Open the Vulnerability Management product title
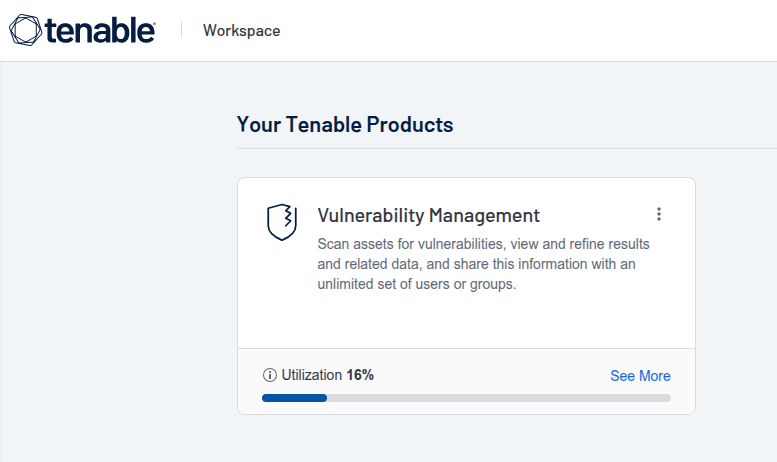The image size is (777, 462). coord(428,215)
